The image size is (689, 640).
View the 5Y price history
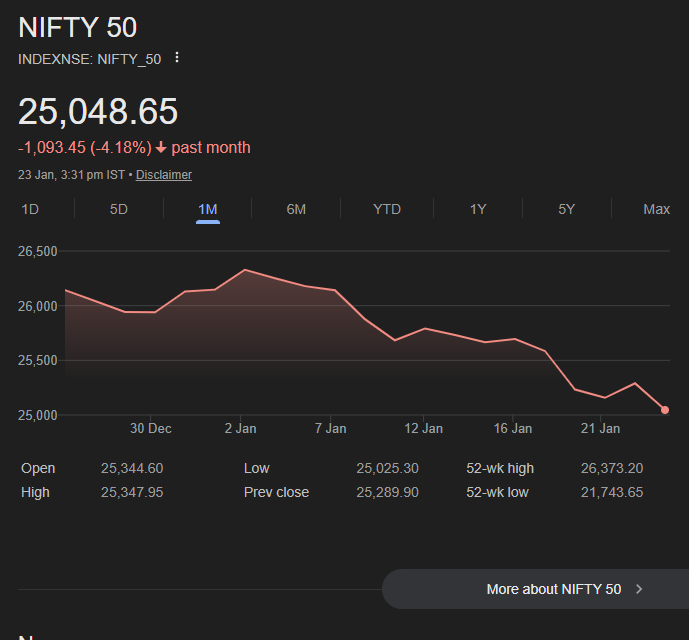567,209
